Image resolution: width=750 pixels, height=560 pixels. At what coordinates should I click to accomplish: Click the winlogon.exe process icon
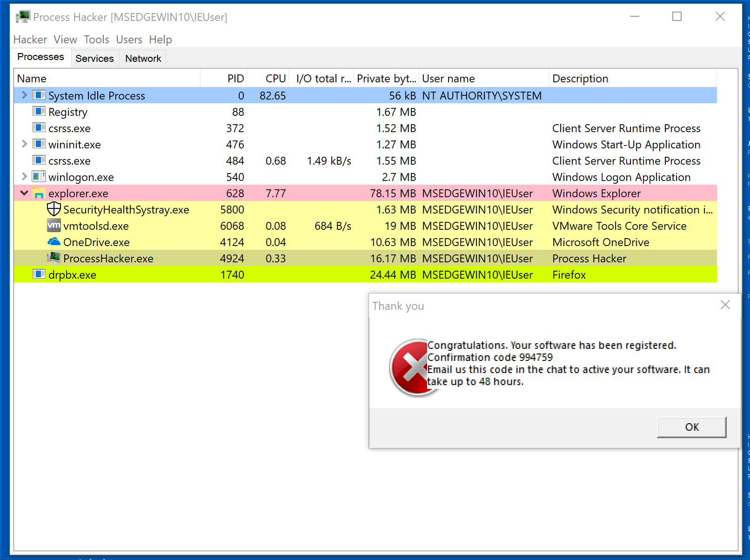point(39,177)
